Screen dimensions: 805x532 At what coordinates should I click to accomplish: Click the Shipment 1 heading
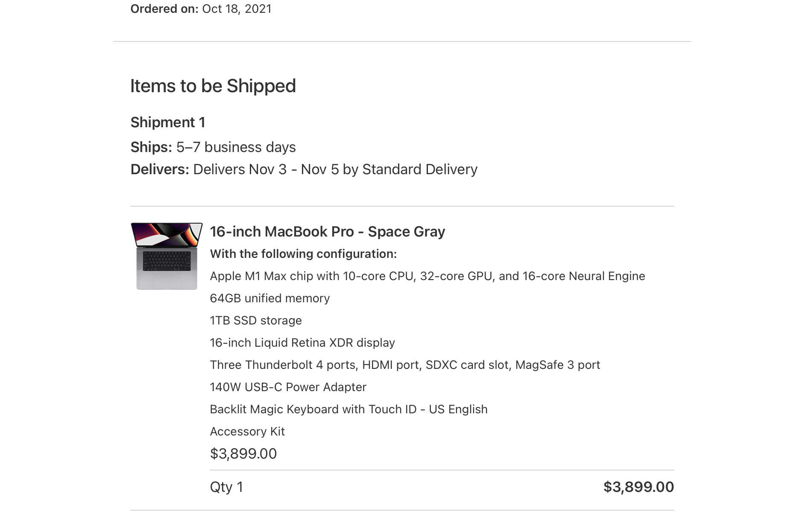point(168,123)
